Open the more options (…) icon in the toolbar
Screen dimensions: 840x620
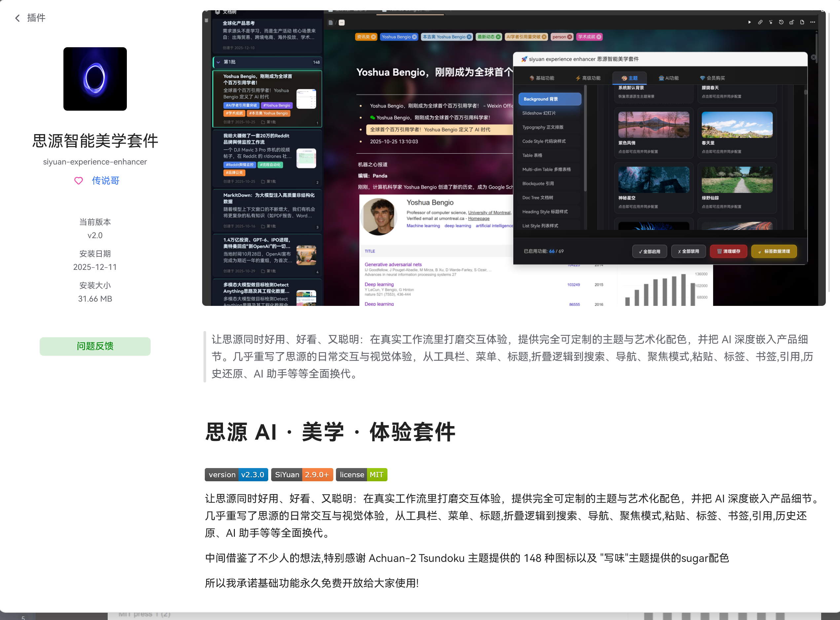pyautogui.click(x=813, y=22)
